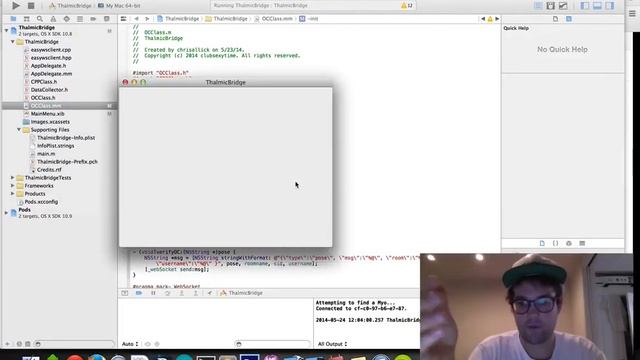Show related items menu in jump bar
The height and width of the screenshot is (360, 640).
pos(123,19)
